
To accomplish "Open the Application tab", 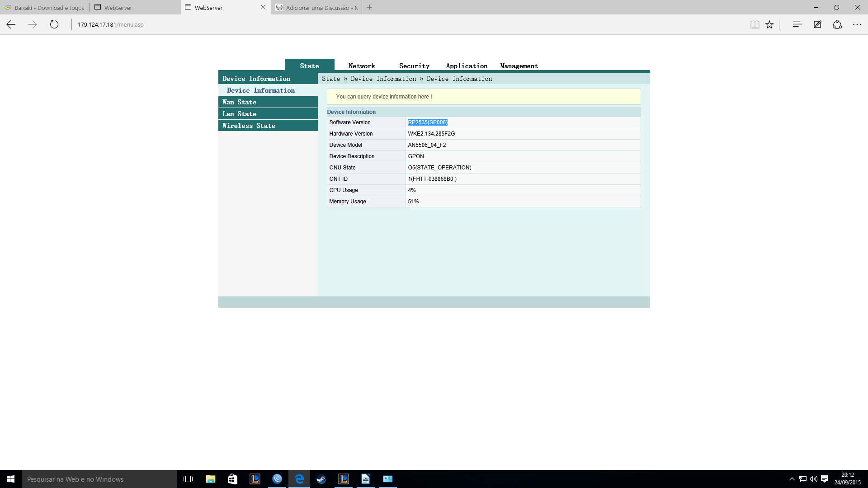I will point(467,66).
